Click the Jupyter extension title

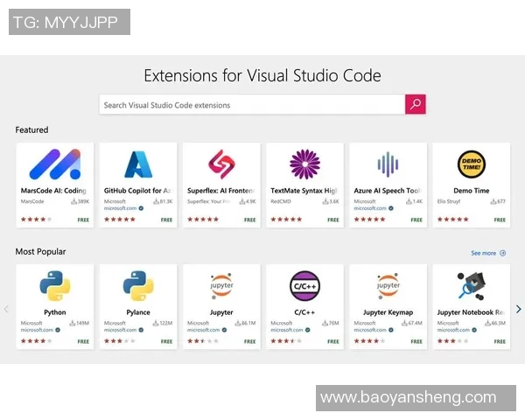point(221,312)
